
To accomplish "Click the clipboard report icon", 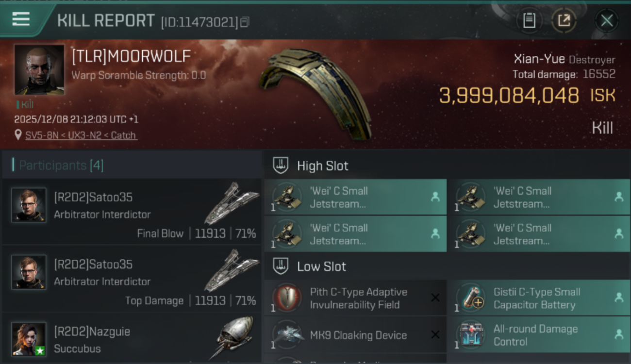I will (x=529, y=20).
